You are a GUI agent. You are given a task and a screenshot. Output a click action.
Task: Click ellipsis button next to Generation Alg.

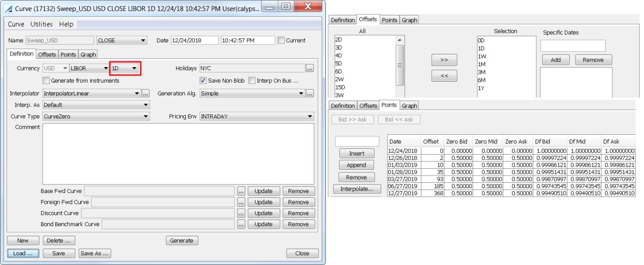[x=310, y=93]
